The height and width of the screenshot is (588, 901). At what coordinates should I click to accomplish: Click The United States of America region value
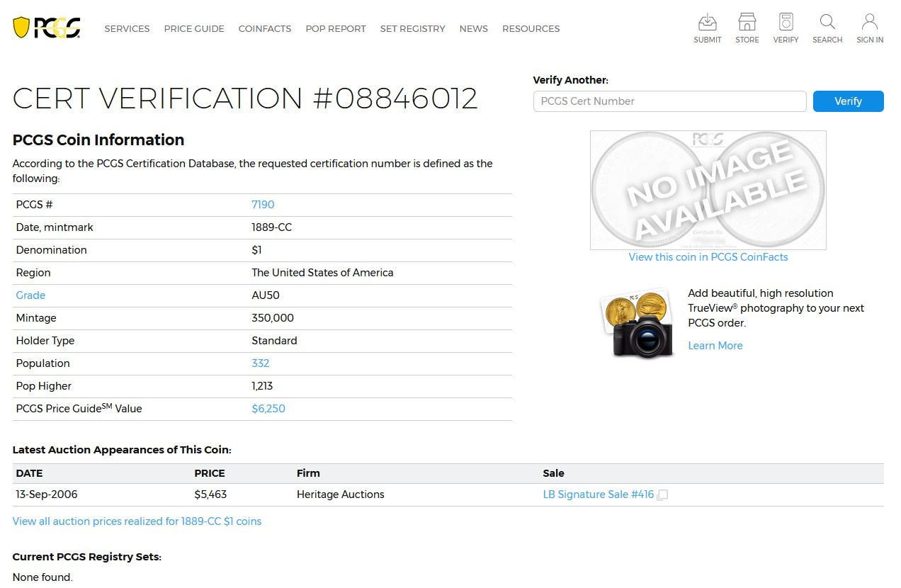pos(322,273)
